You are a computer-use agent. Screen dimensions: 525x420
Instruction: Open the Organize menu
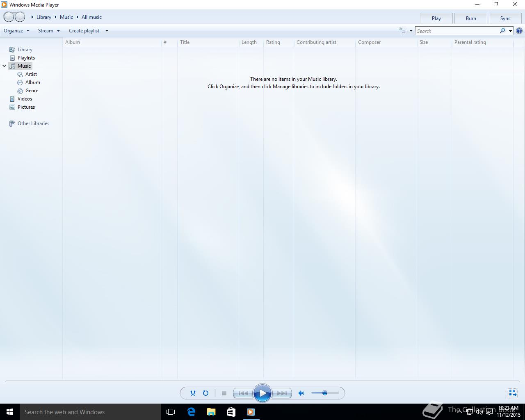coord(17,31)
